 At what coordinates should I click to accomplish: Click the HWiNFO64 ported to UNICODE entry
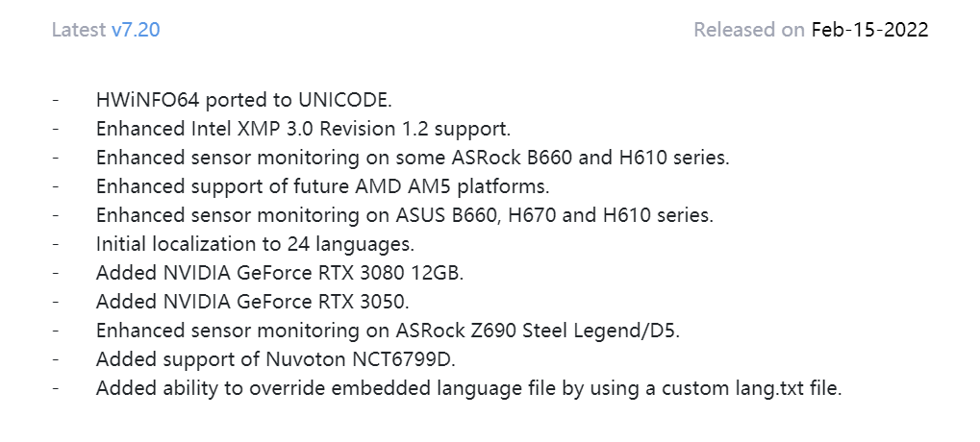[x=243, y=100]
